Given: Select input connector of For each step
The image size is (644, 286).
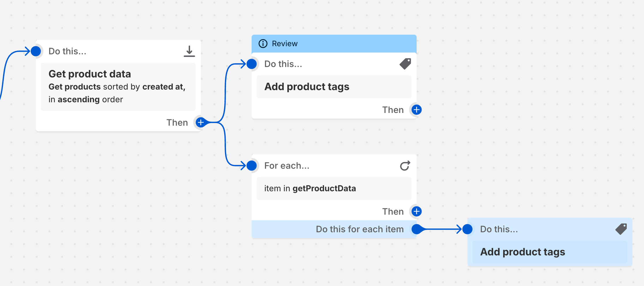Looking at the screenshot, I should click(x=252, y=166).
